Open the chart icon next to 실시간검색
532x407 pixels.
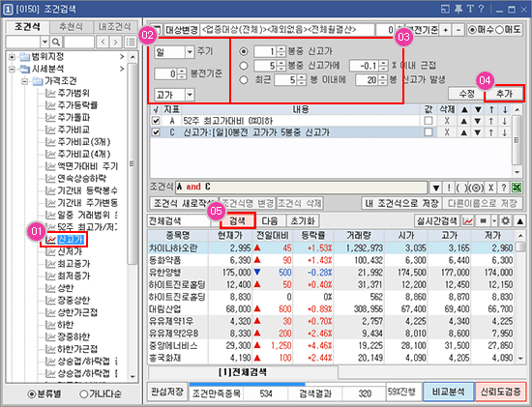click(468, 221)
